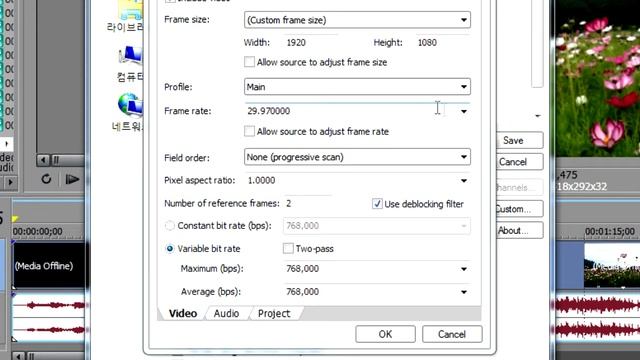Select the Constant bit rate radio button
Viewport: 640px width, 360px height.
coord(170,226)
